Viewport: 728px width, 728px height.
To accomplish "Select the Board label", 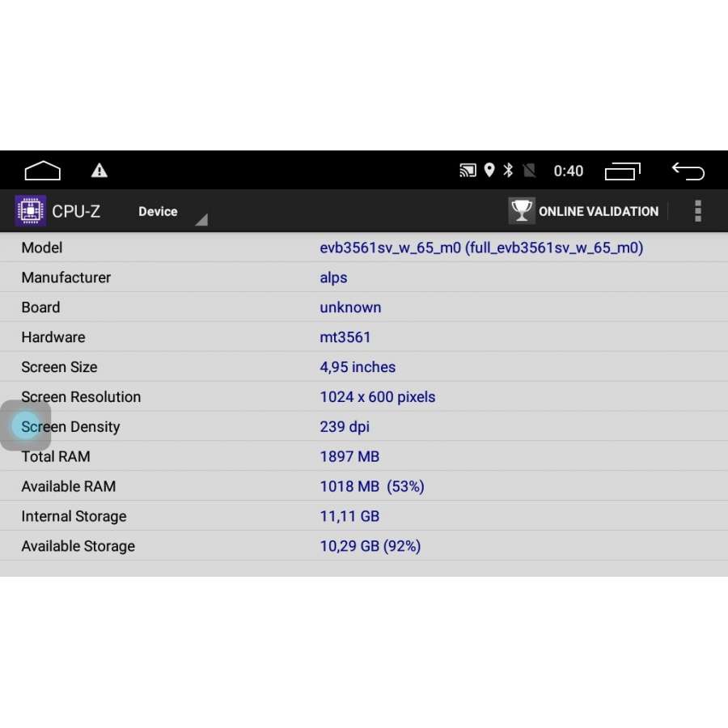I will (x=41, y=307).
